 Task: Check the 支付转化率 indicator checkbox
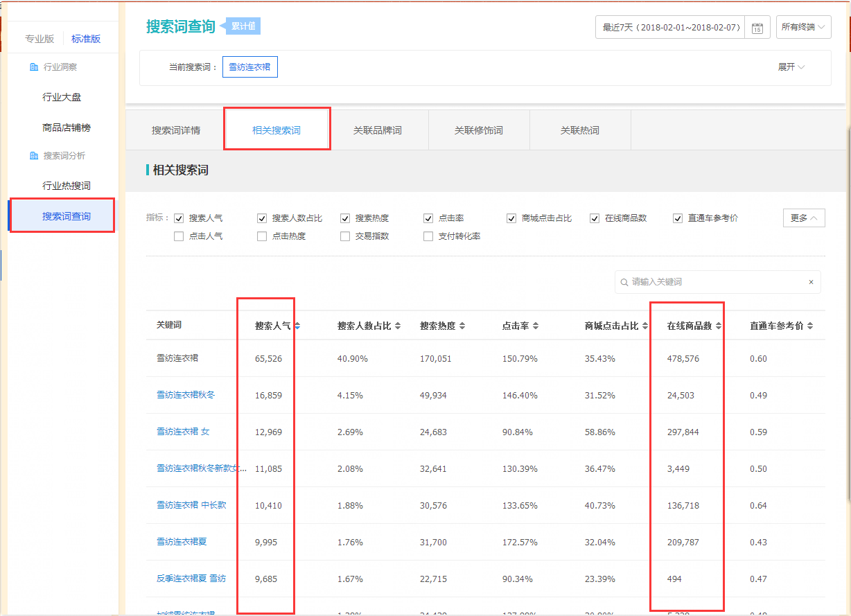428,236
